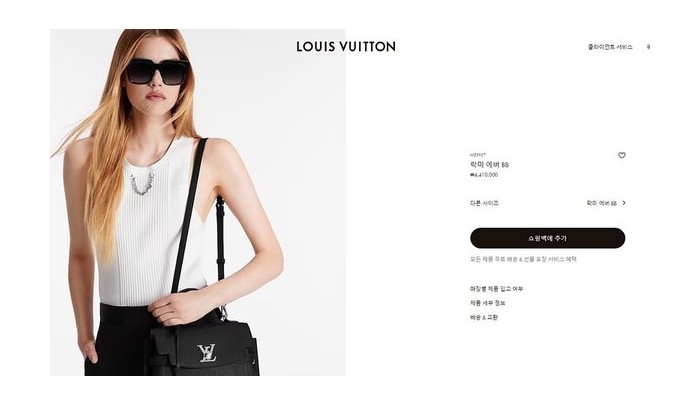Click the free shipping and gift wrapping notice
This screenshot has height=405, width=700.
523,259
